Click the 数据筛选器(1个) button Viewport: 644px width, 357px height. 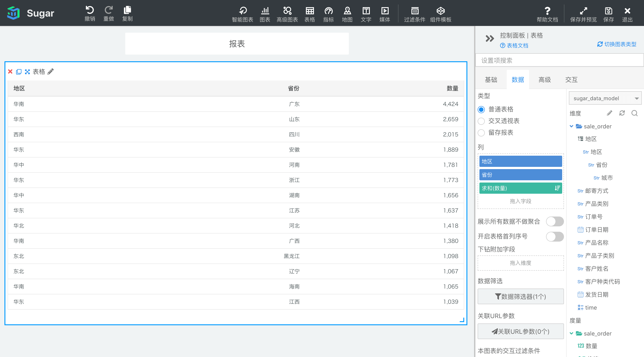coord(521,297)
